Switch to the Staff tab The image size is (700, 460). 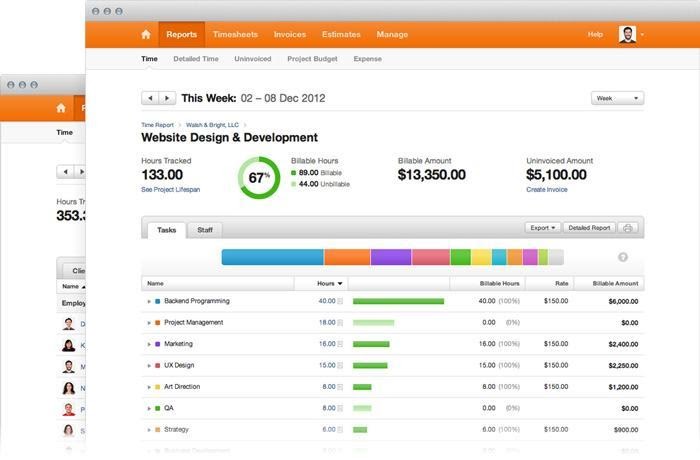(205, 230)
